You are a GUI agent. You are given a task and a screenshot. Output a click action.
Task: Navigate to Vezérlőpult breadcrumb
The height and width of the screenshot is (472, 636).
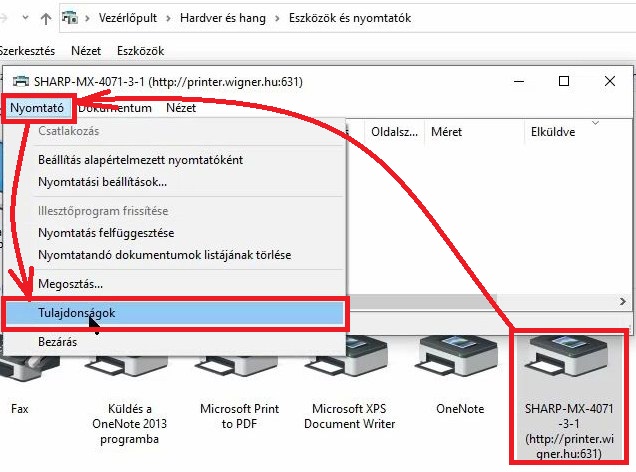click(x=128, y=18)
